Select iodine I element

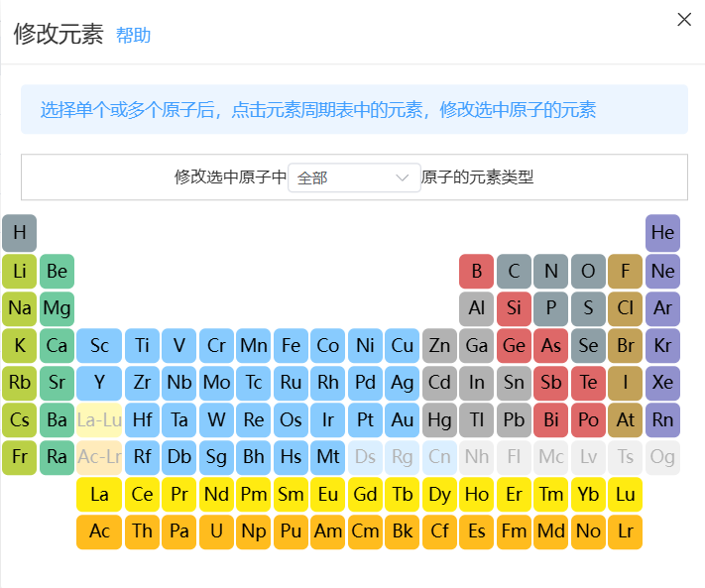point(625,383)
